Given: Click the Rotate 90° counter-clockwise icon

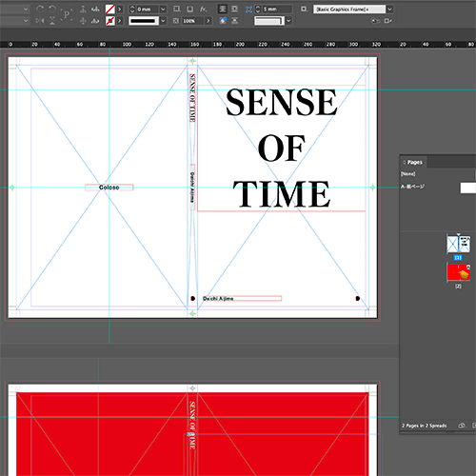Looking at the screenshot, I should [52, 9].
